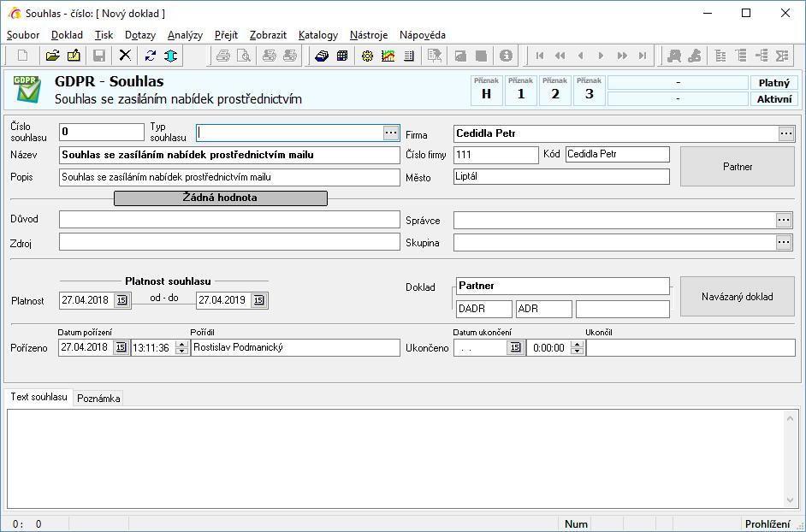This screenshot has width=806, height=532.
Task: Click the blank new document toolbar icon
Action: 22,56
